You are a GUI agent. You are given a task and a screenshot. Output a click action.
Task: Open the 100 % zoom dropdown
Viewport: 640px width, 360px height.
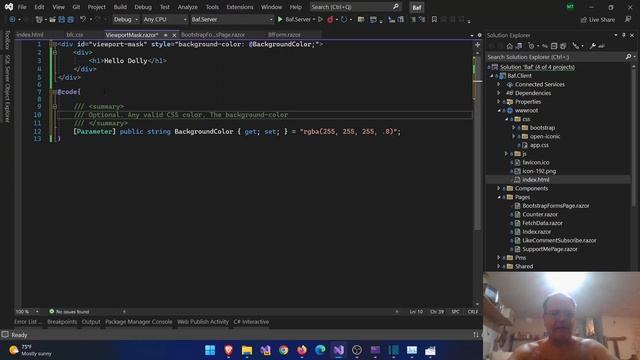[27, 311]
